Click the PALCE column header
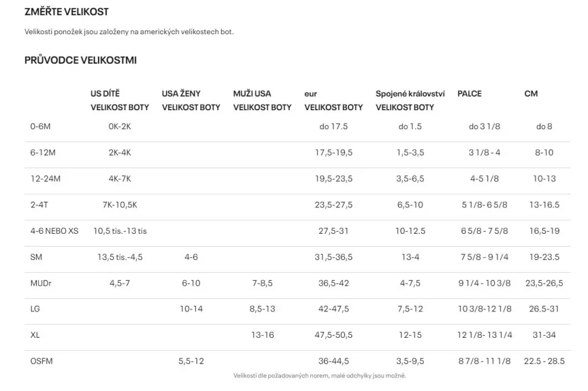This screenshot has height=391, width=588. pos(469,94)
